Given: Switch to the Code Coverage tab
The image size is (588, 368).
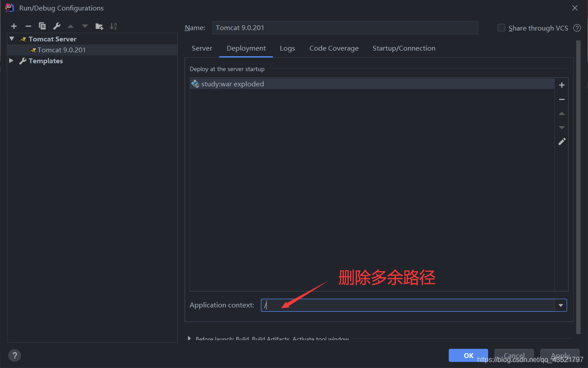Looking at the screenshot, I should point(334,48).
